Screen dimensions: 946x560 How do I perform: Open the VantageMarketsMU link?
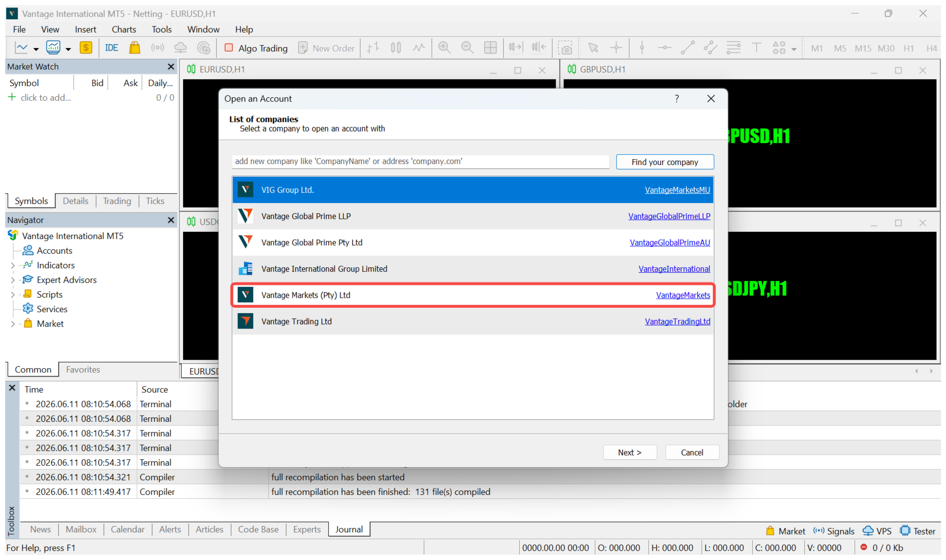[677, 190]
